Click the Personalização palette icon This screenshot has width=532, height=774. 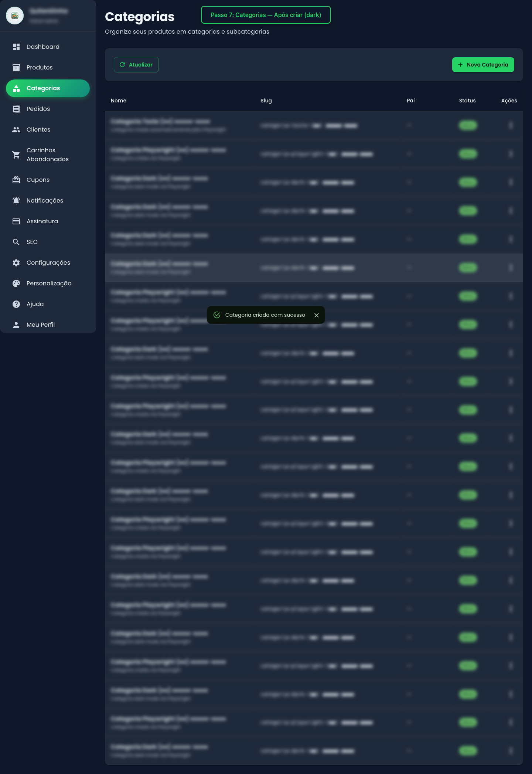[x=16, y=284]
